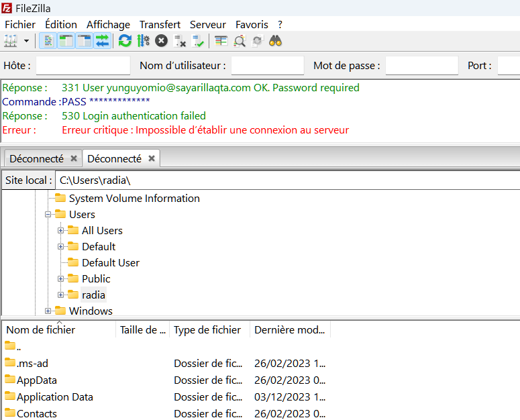Close the first Déconnecté tab
This screenshot has width=520, height=420.
(x=74, y=158)
